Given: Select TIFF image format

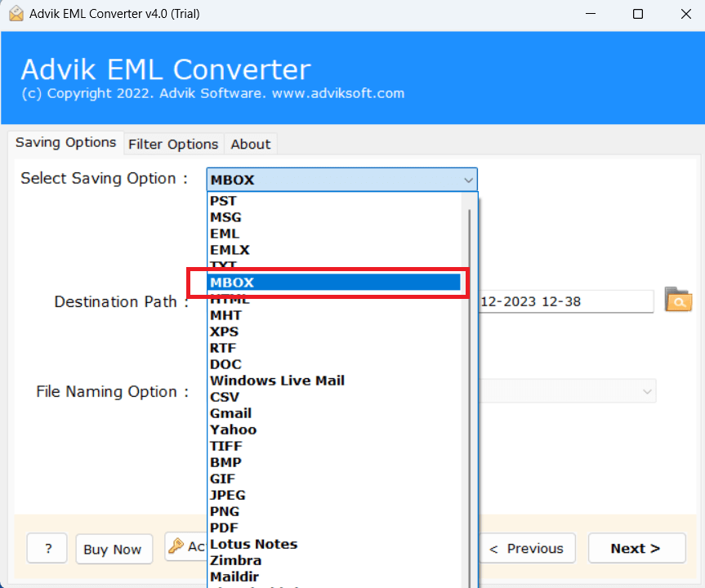Looking at the screenshot, I should click(334, 446).
